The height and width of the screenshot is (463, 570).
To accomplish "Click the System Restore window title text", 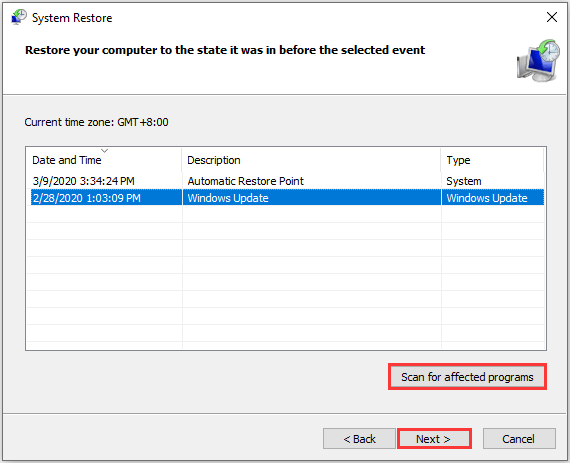I will 72,18.
